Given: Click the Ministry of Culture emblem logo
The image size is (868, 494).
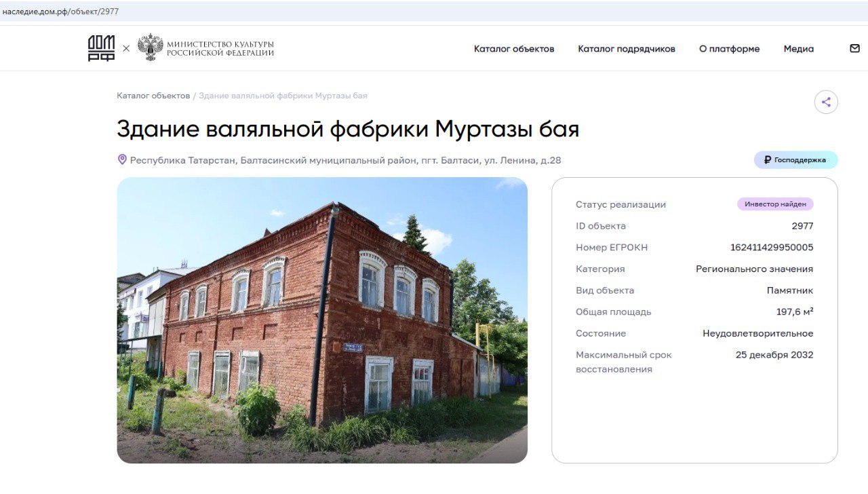Looking at the screenshot, I should click(150, 48).
